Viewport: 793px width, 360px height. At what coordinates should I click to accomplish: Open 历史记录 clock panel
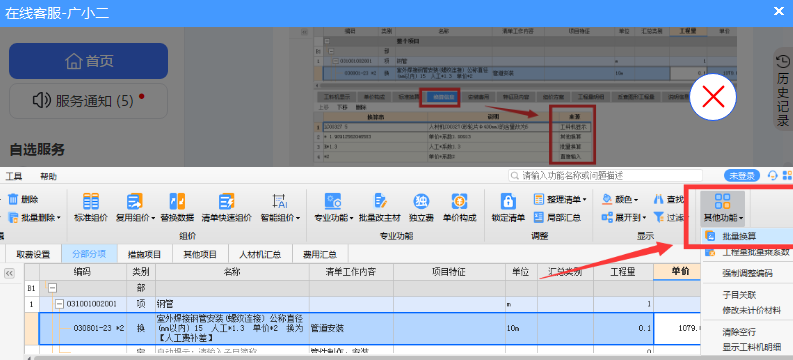click(783, 89)
